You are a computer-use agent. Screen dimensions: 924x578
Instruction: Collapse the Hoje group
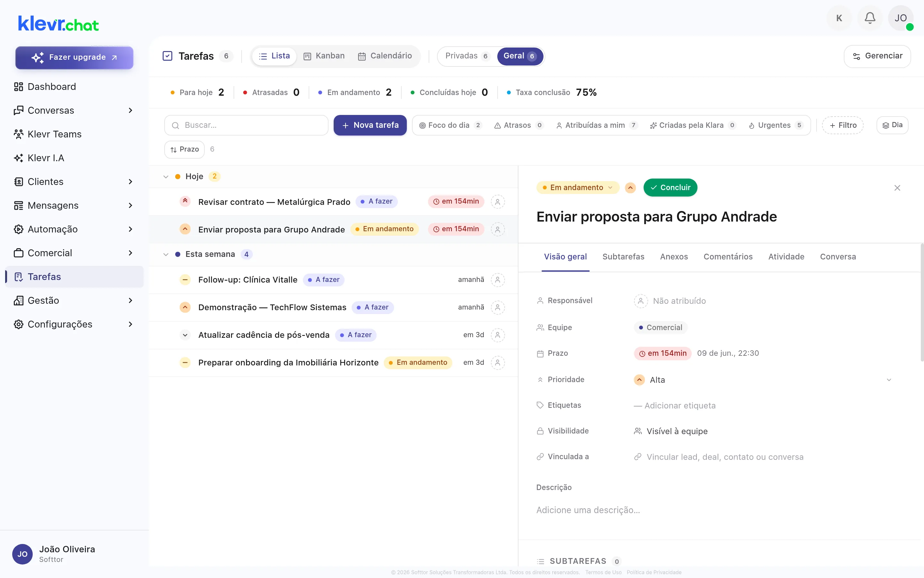click(x=166, y=177)
